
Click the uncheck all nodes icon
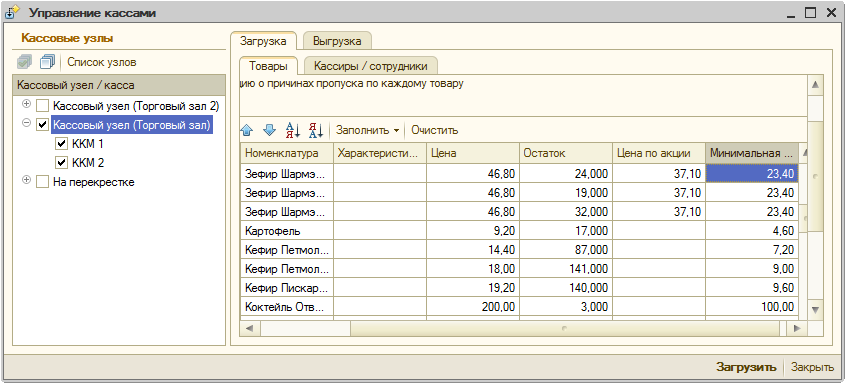point(48,62)
